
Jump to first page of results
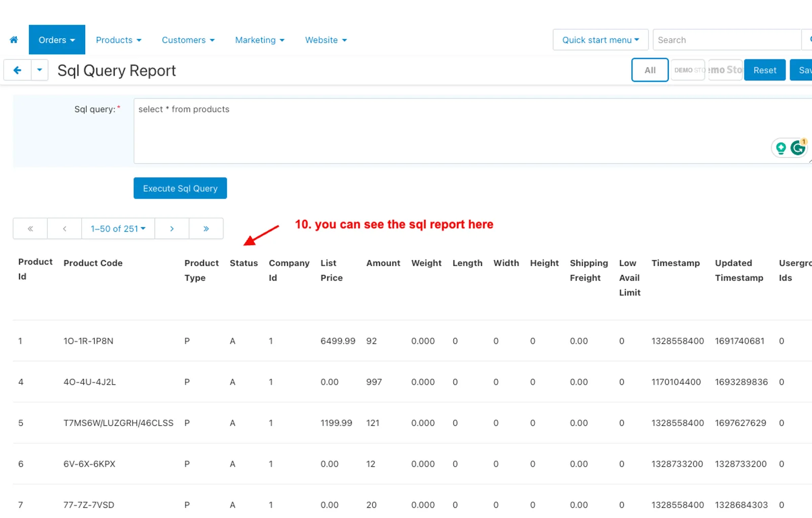pos(30,229)
